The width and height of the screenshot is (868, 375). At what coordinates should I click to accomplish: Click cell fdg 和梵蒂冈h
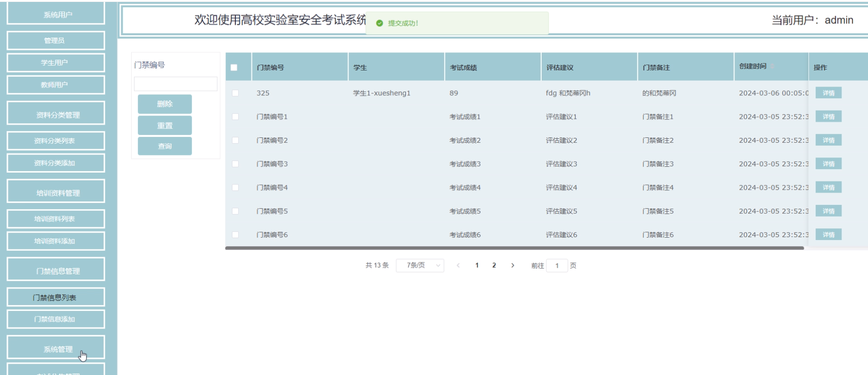568,93
